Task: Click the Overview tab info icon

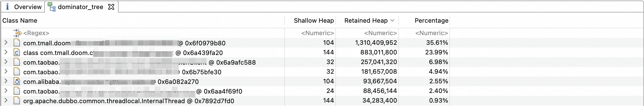Action: (8, 7)
